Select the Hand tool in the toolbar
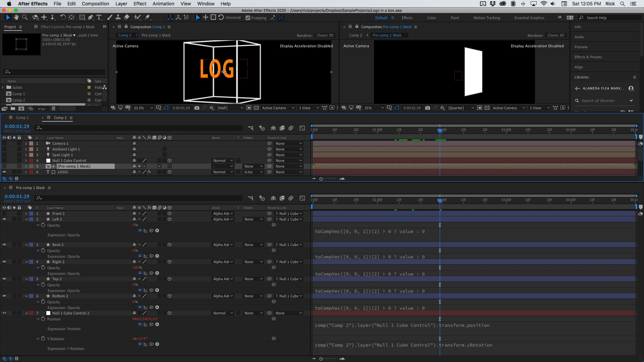The image size is (644, 362). coord(16,17)
